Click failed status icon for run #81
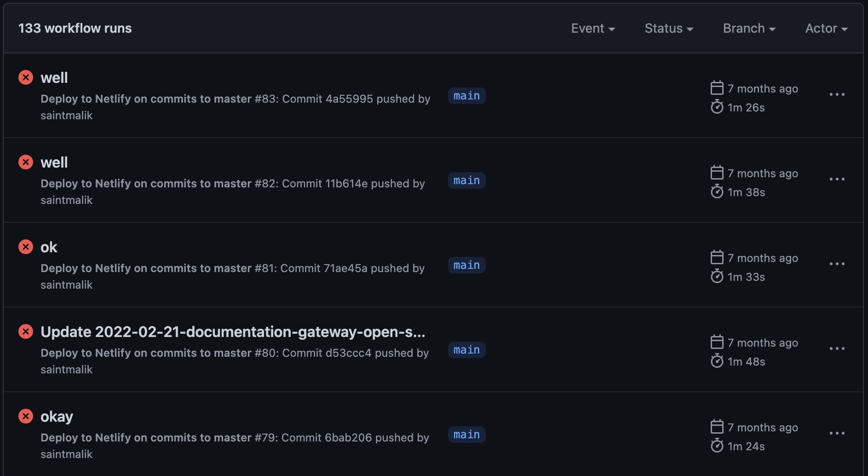The image size is (868, 476). 26,247
